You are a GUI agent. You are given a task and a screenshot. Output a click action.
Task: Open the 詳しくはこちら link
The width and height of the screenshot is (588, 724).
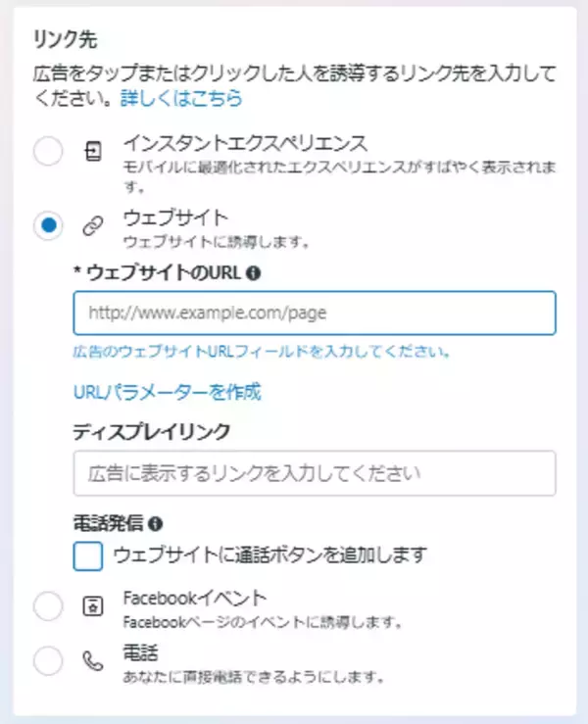tap(181, 98)
